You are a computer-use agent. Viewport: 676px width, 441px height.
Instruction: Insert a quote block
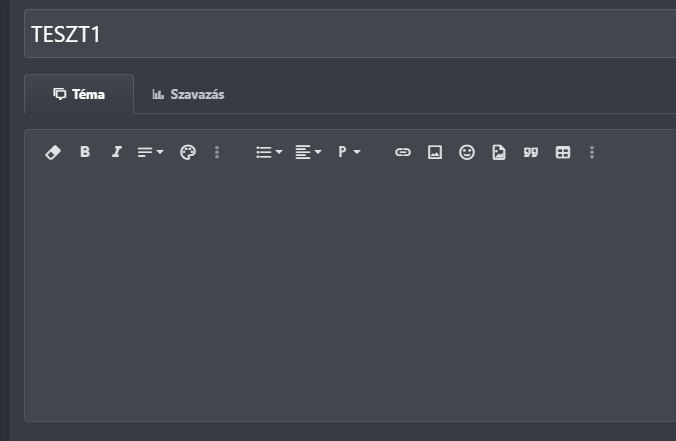(x=531, y=152)
